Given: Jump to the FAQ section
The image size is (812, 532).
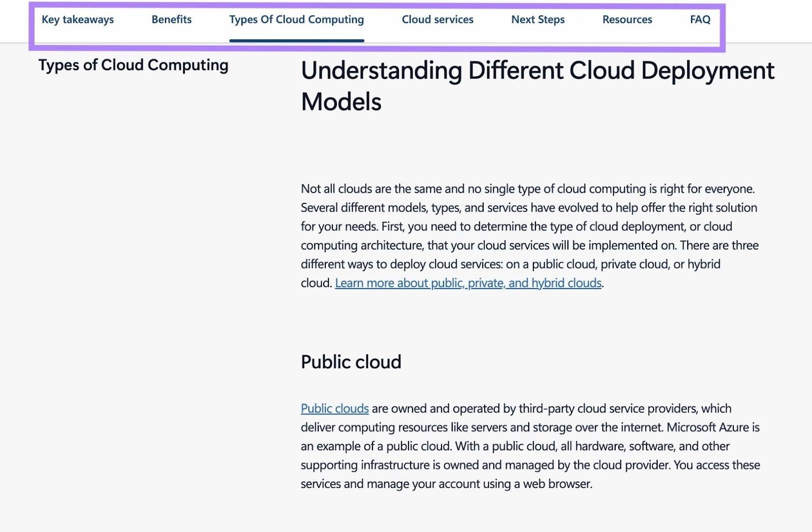Looking at the screenshot, I should click(700, 19).
